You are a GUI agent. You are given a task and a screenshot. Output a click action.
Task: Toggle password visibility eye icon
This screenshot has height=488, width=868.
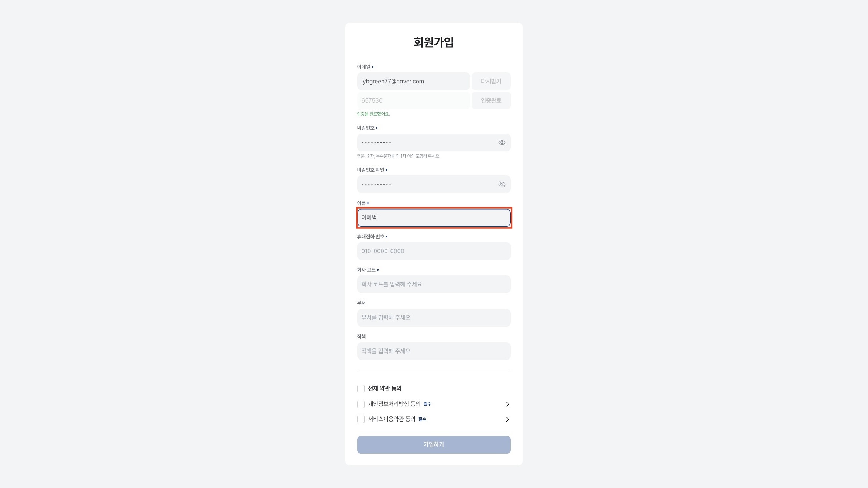tap(502, 142)
